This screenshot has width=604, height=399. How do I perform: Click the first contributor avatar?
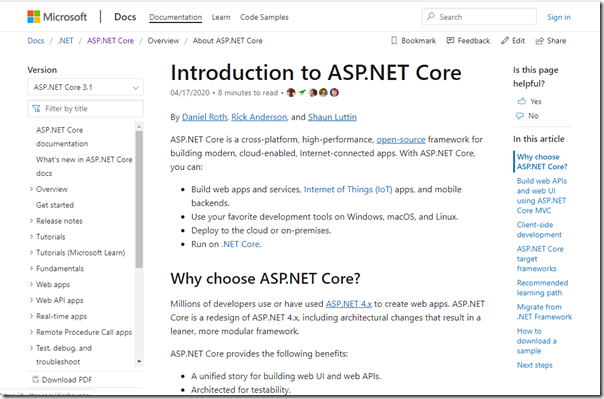[291, 92]
